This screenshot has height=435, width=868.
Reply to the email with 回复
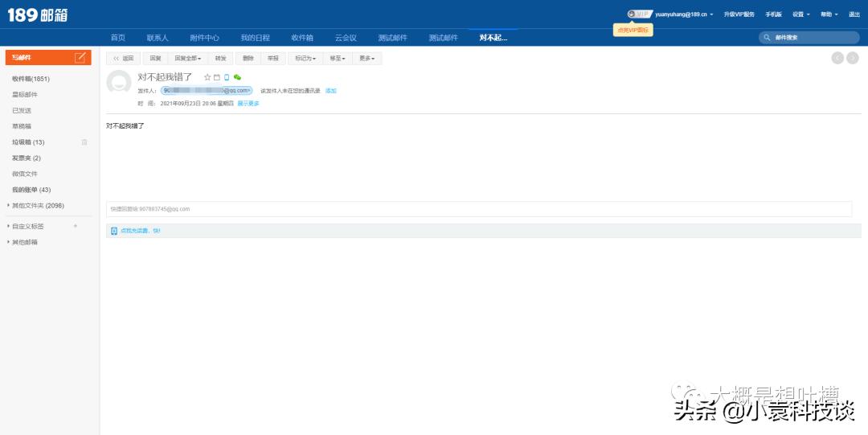tap(156, 58)
